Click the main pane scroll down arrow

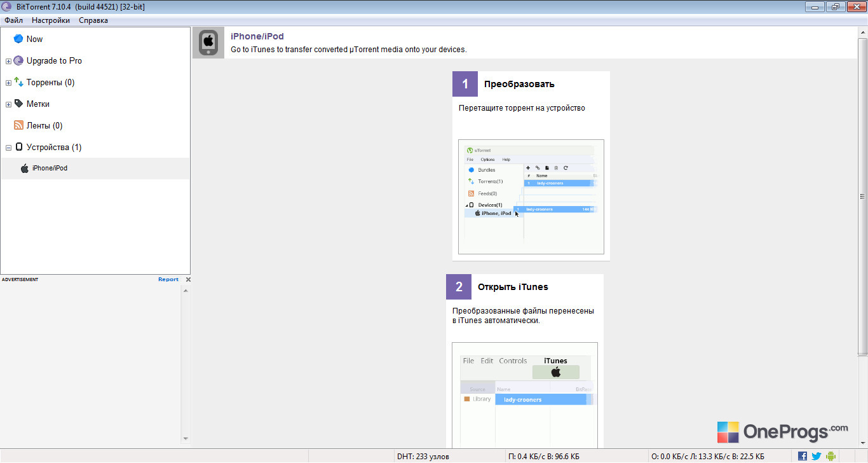862,443
